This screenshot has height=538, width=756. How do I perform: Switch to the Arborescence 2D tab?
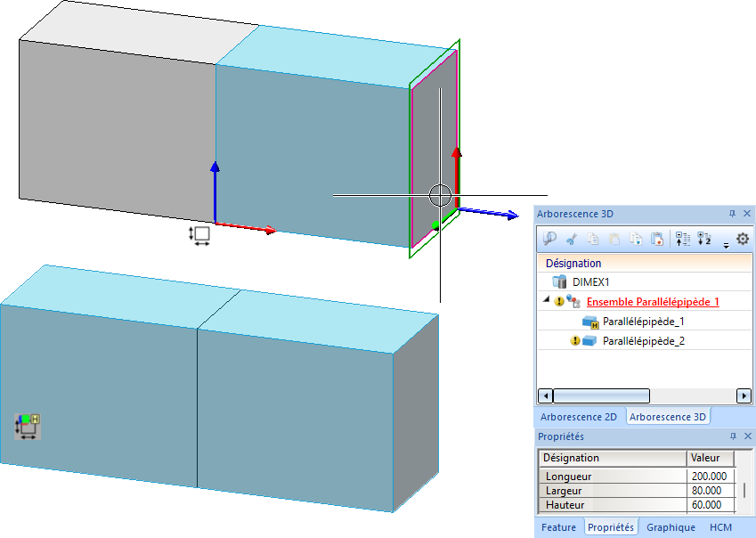click(579, 417)
